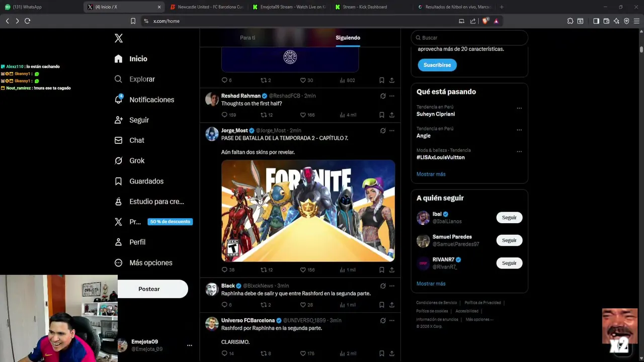Open Guardados bookmarks in the sidebar
Screen dimensions: 644x362
point(139,181)
